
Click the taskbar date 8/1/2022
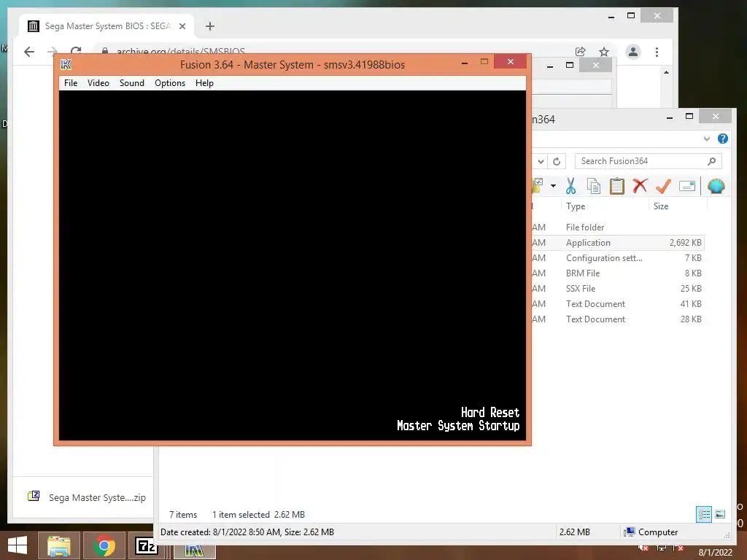pyautogui.click(x=715, y=553)
